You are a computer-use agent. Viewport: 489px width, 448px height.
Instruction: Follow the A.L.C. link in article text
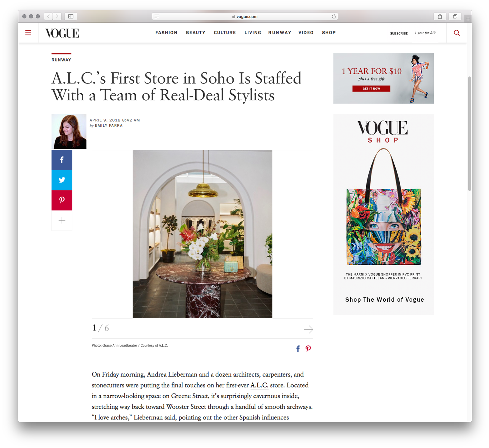(x=259, y=385)
